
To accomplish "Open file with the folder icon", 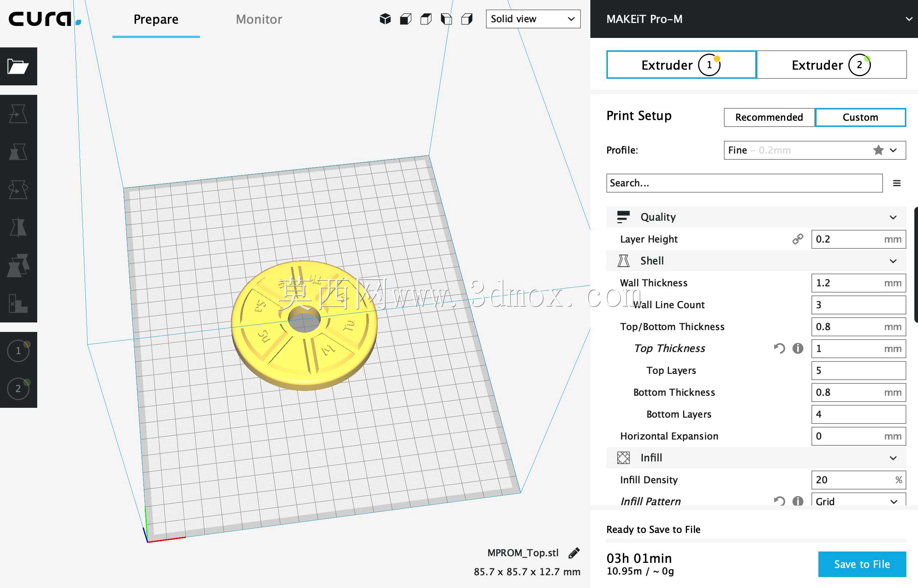I will [x=18, y=66].
